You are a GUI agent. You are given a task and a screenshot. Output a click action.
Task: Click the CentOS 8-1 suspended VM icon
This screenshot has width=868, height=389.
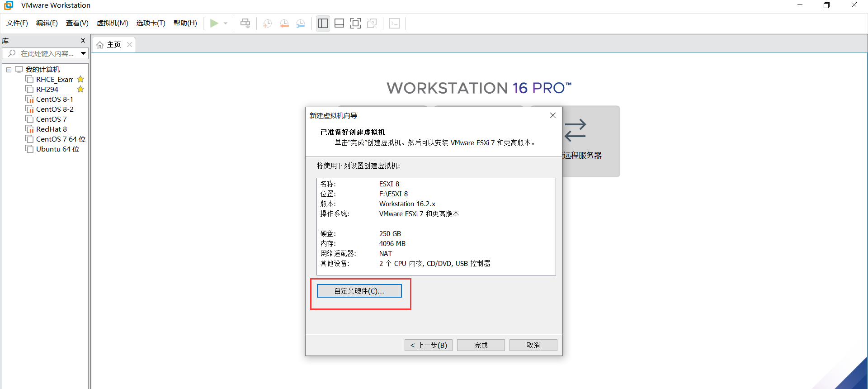(30, 100)
